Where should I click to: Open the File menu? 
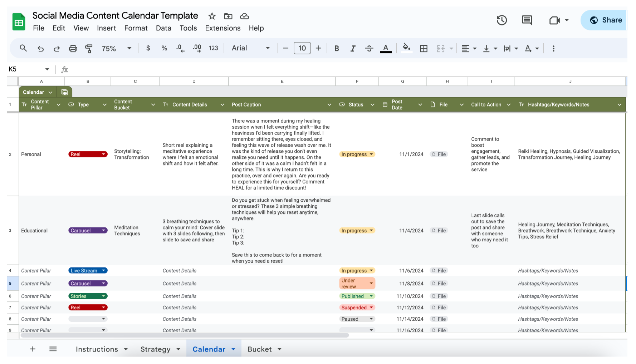(x=39, y=28)
